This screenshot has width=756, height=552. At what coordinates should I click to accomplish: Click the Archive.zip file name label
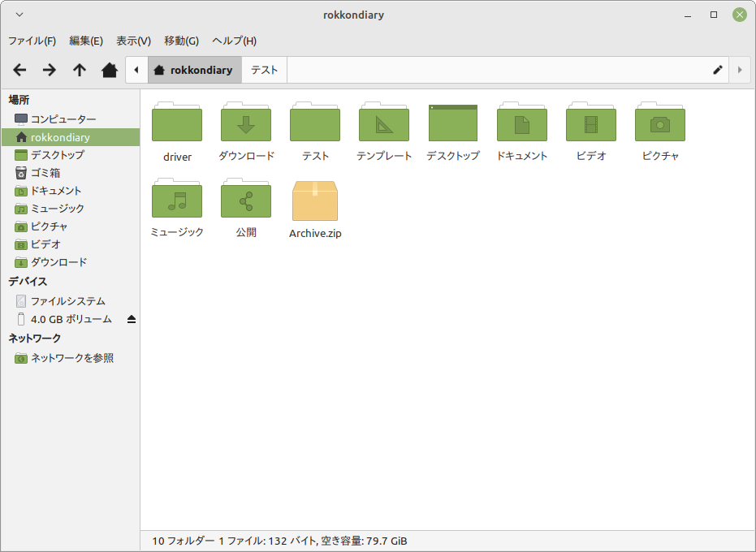(x=315, y=233)
